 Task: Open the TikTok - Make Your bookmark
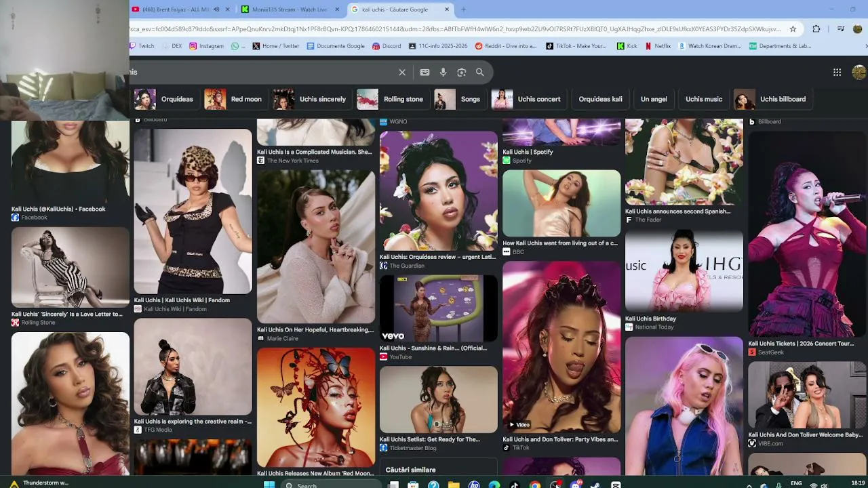pos(576,46)
